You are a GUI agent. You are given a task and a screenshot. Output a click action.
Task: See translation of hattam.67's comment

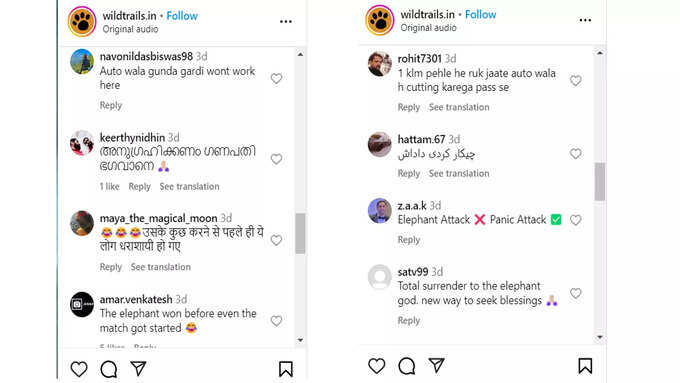[x=459, y=173]
